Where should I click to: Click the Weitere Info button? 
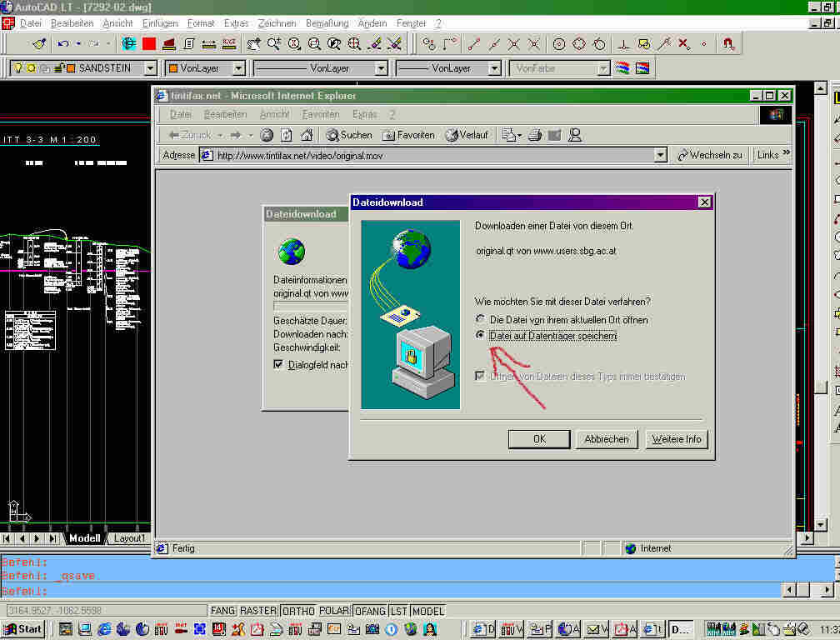click(x=676, y=439)
